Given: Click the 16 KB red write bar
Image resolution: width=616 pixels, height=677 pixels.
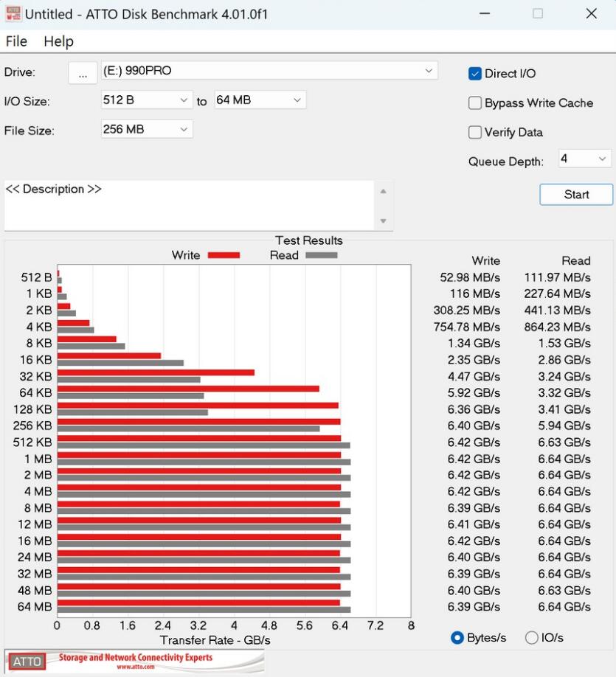Looking at the screenshot, I should (x=109, y=355).
